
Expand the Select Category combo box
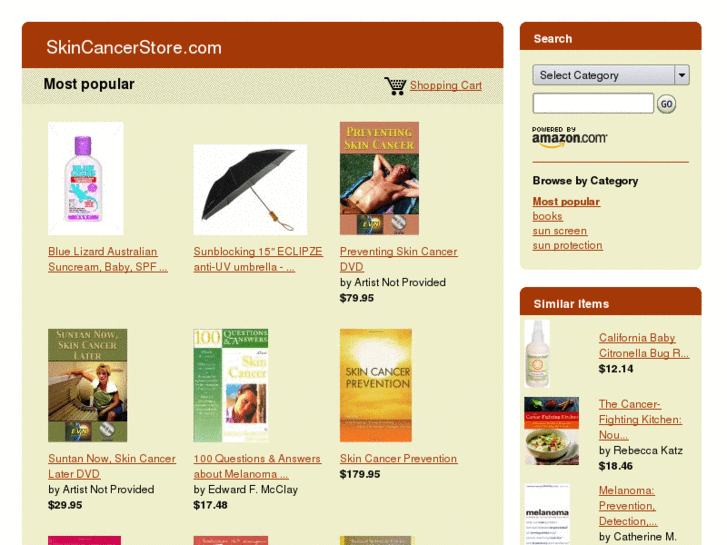coord(611,75)
